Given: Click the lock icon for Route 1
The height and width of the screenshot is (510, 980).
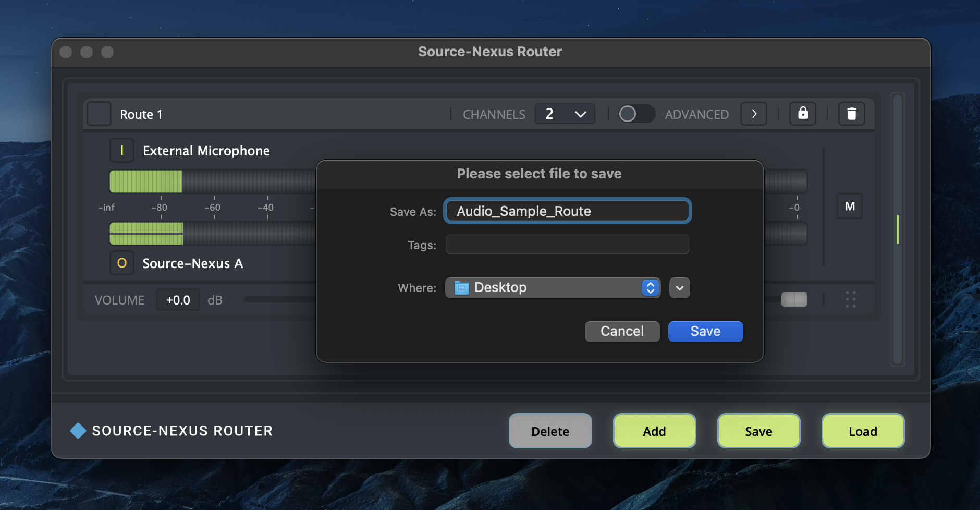Looking at the screenshot, I should (x=802, y=114).
